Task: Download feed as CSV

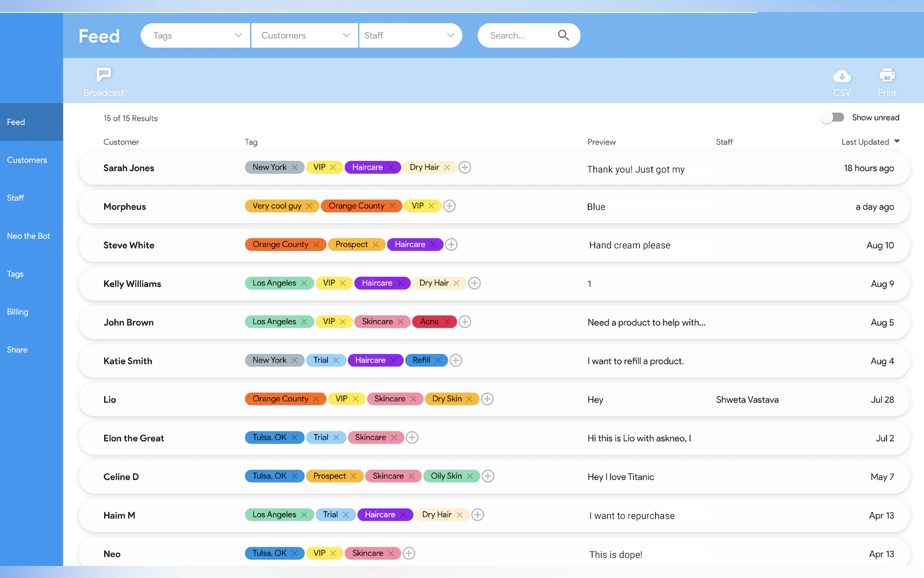Action: coord(842,76)
